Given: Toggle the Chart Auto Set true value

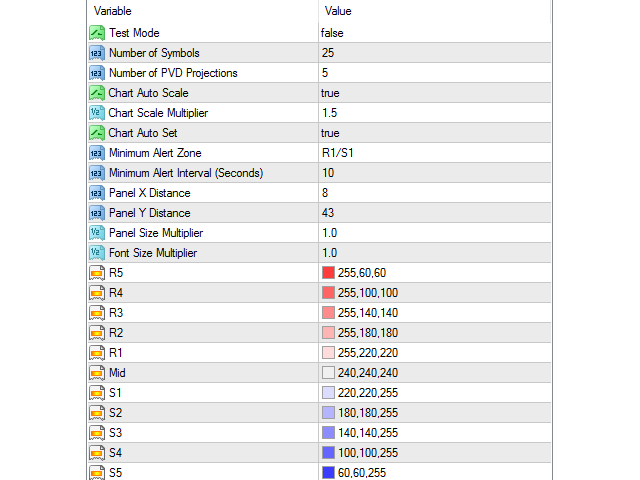Looking at the screenshot, I should pyautogui.click(x=331, y=133).
